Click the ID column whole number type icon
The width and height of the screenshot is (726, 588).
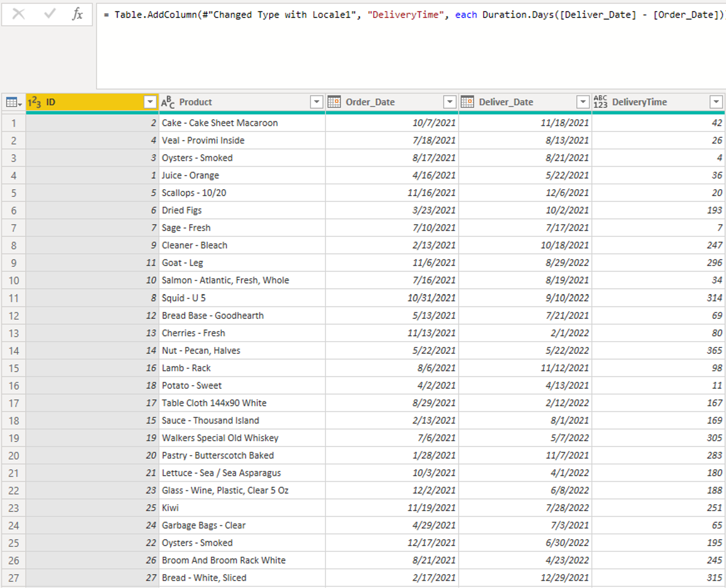[x=34, y=102]
